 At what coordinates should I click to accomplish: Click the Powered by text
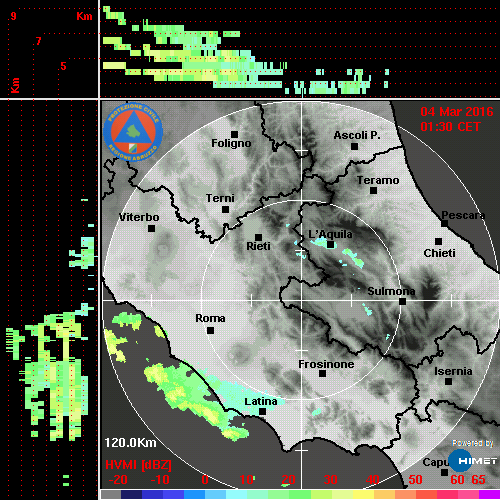pos(473,443)
